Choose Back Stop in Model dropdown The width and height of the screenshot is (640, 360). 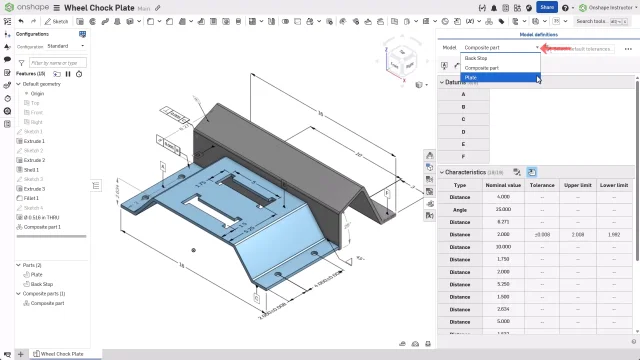tap(500, 58)
